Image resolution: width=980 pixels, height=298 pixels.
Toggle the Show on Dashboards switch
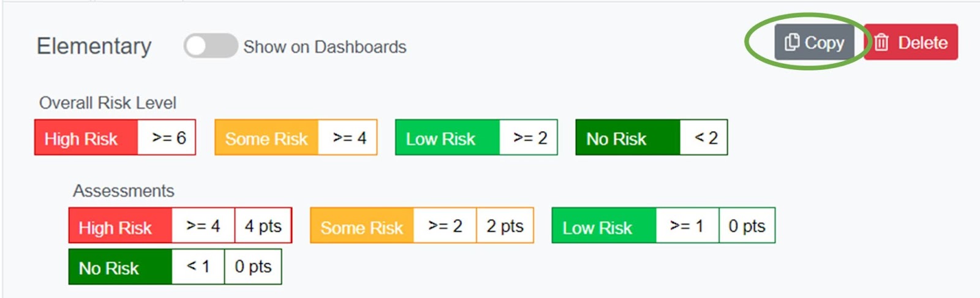[210, 46]
